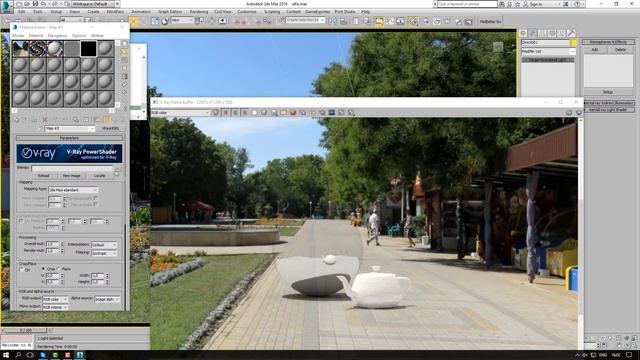The image size is (640, 360).
Task: Click the blue sRGB icon in frame buffer
Action: click(331, 112)
